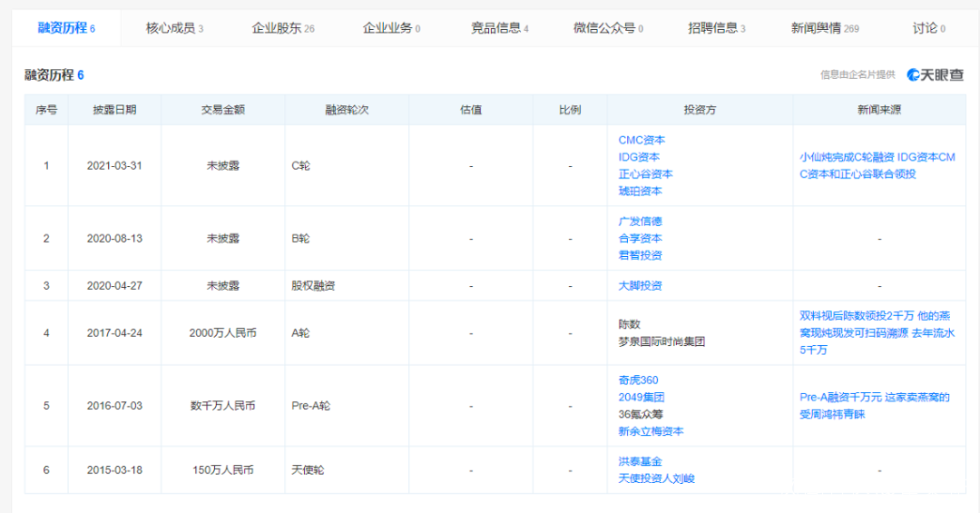The image size is (980, 513).
Task: Open investor link 正心谷资本
Action: tap(645, 174)
